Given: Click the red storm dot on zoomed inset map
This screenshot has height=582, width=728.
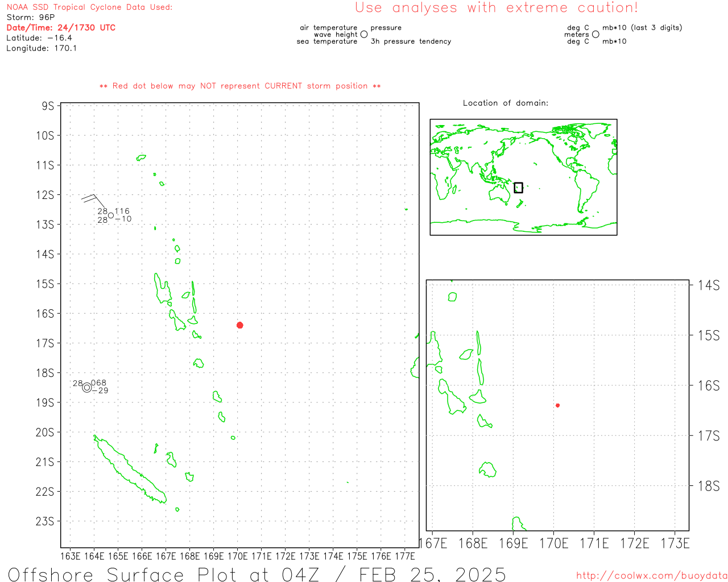Looking at the screenshot, I should pos(558,405).
